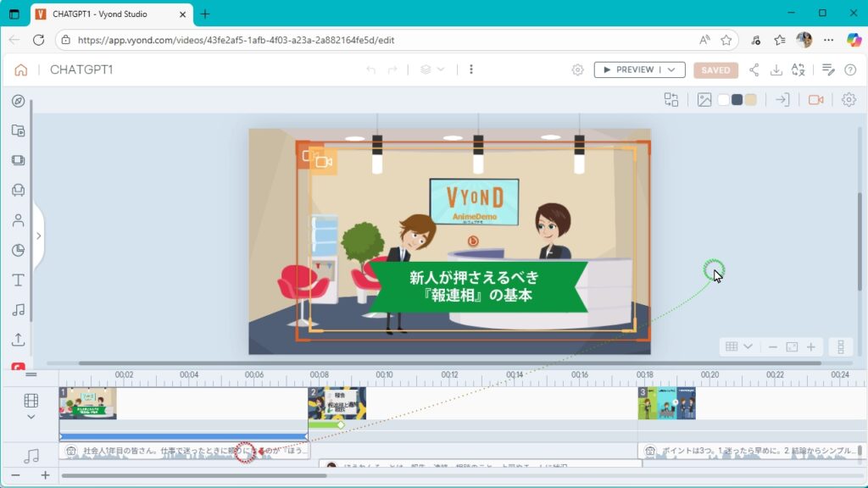This screenshot has height=488, width=868.
Task: Expand the collapsed side panel chevron
Action: 39,236
